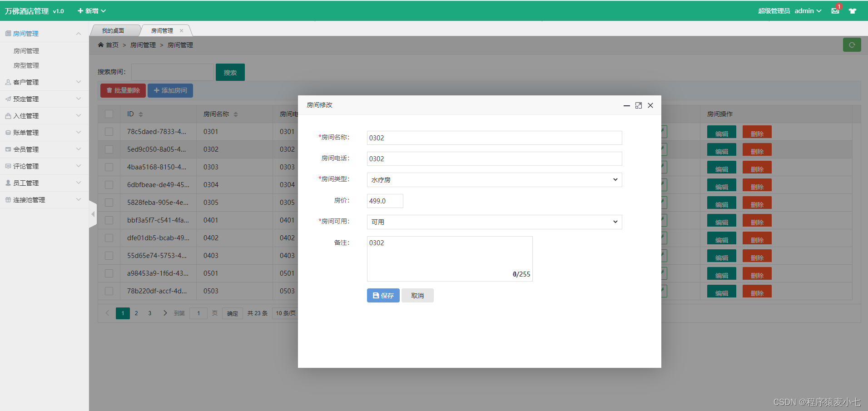Image resolution: width=868 pixels, height=411 pixels.
Task: Click the 搜索房间 search input
Action: pos(173,72)
